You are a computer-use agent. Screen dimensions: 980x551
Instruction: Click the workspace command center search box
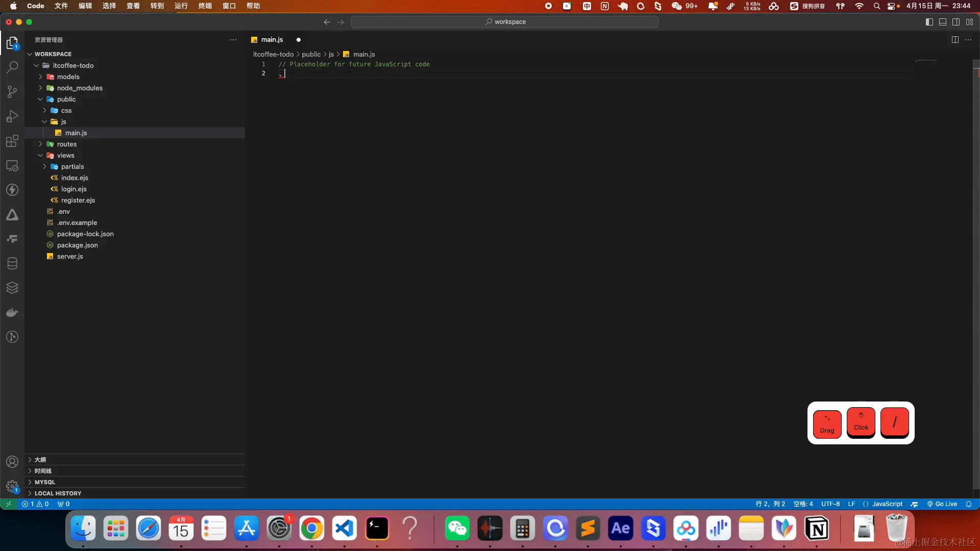pos(505,22)
